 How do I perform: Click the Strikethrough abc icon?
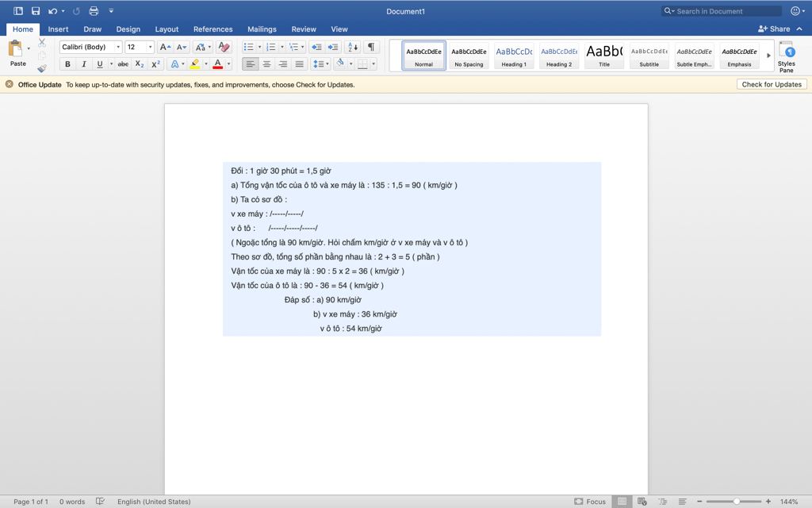coord(123,64)
